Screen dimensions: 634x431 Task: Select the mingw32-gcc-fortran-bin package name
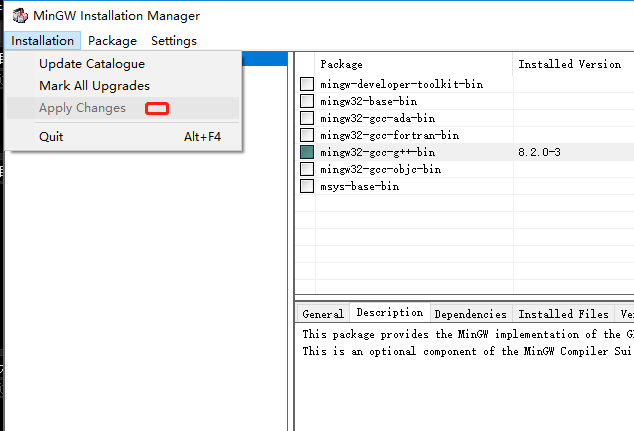point(389,135)
